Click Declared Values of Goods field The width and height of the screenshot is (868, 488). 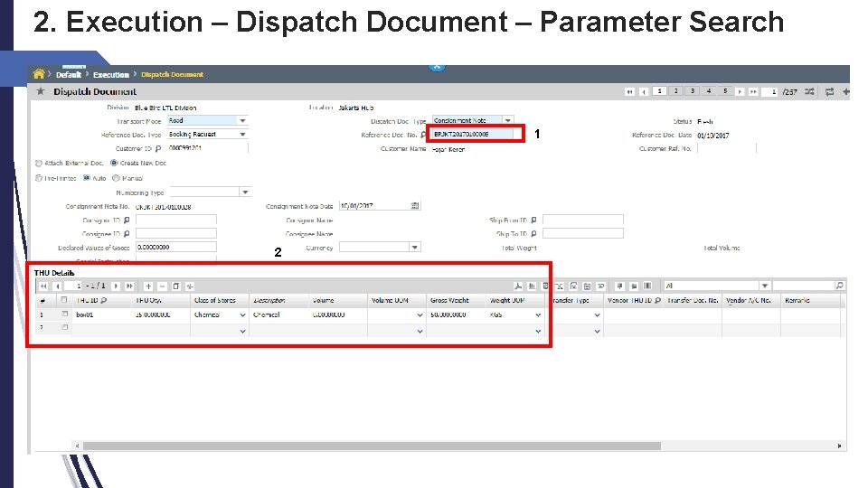pos(176,248)
